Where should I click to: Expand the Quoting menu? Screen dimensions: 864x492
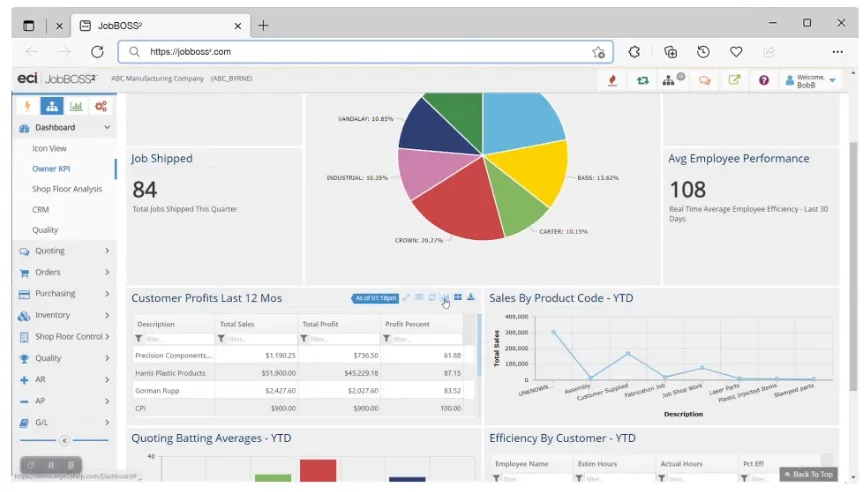[65, 251]
